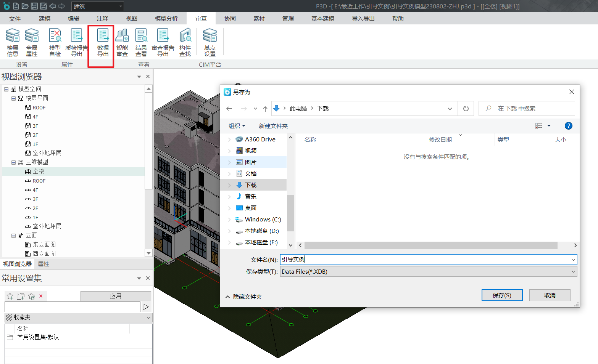Launch the 智能审查 smart review tool
Image resolution: width=598 pixels, height=364 pixels.
pyautogui.click(x=122, y=42)
